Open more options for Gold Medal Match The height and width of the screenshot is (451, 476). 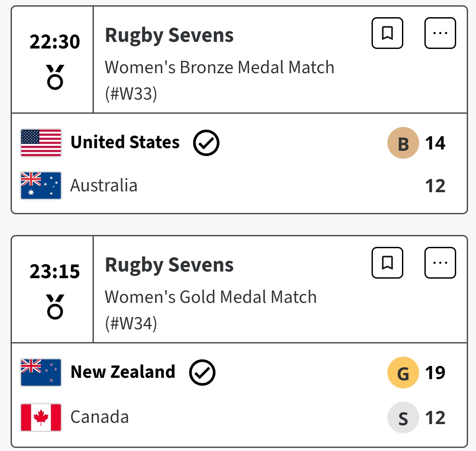[x=440, y=263]
